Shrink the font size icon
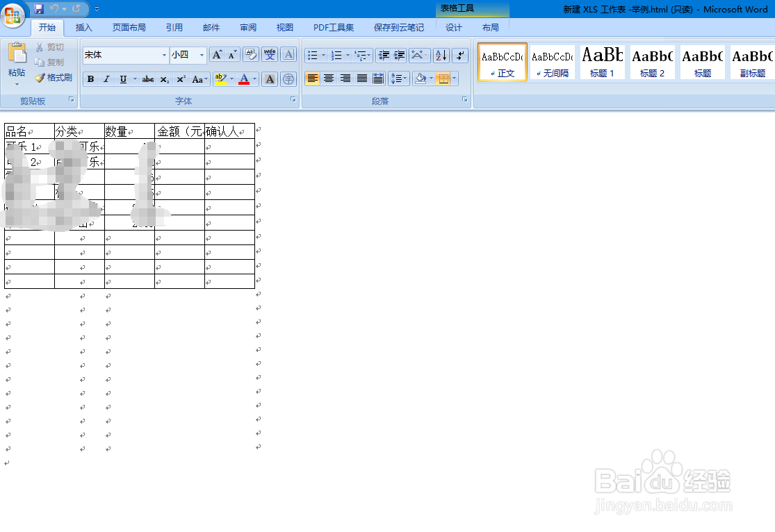Viewport: 775px width, 532px height. 233,55
